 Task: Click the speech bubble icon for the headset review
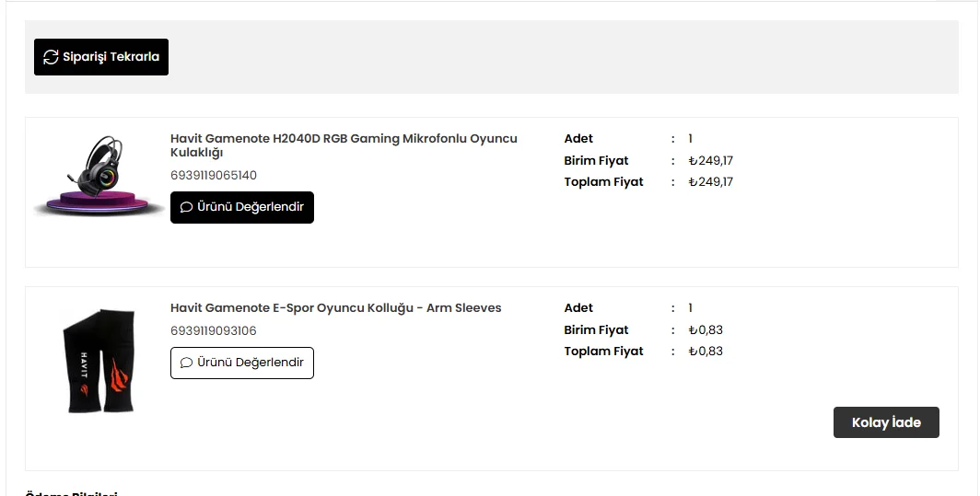pyautogui.click(x=186, y=208)
